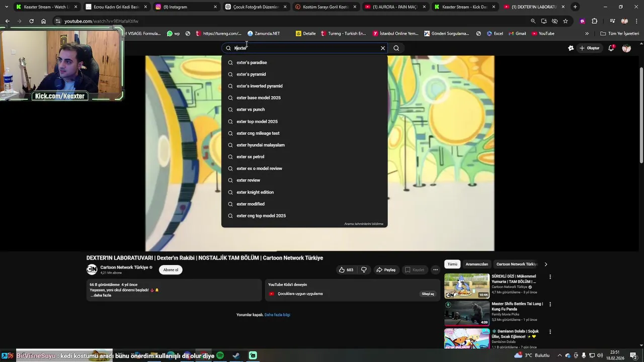The height and width of the screenshot is (362, 644).
Task: Switch to Kostüm Sarayı Goril Kostüm tab
Action: pyautogui.click(x=326, y=7)
